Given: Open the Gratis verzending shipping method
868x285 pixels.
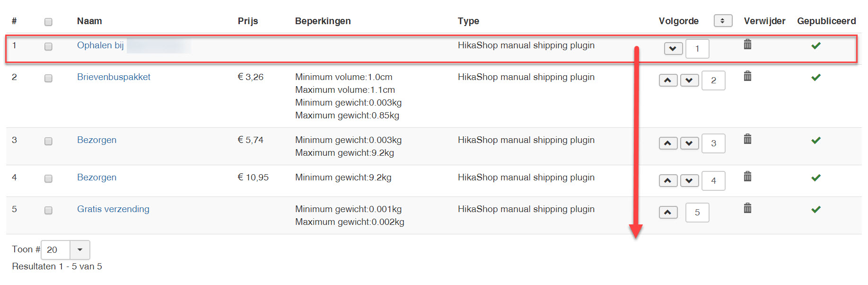Looking at the screenshot, I should [x=113, y=209].
